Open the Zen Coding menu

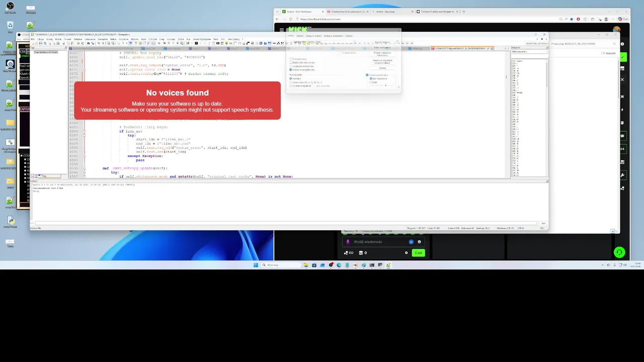tap(233, 39)
